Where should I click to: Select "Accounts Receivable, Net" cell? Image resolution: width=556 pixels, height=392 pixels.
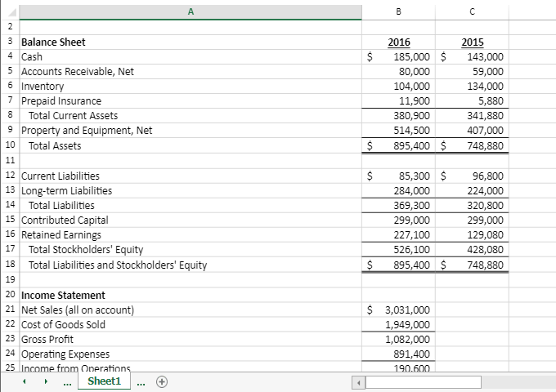pyautogui.click(x=191, y=72)
